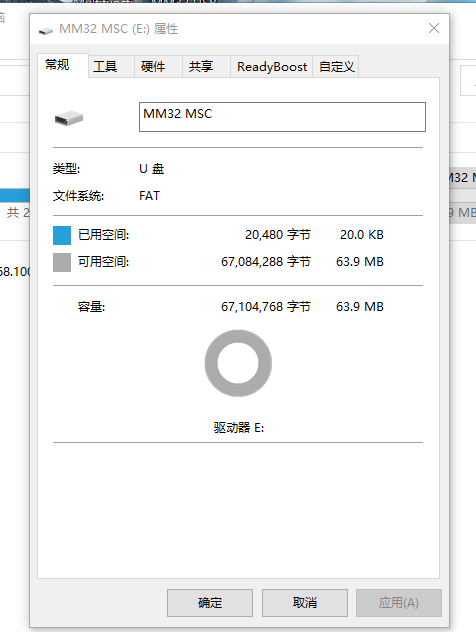Click the 取消 button
This screenshot has width=476, height=632.
pos(305,603)
